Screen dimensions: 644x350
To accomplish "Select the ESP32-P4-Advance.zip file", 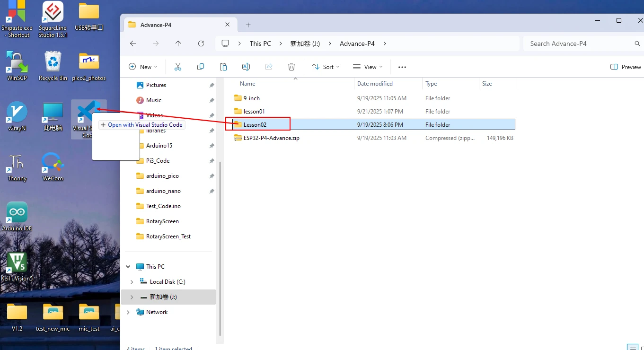I will [271, 138].
